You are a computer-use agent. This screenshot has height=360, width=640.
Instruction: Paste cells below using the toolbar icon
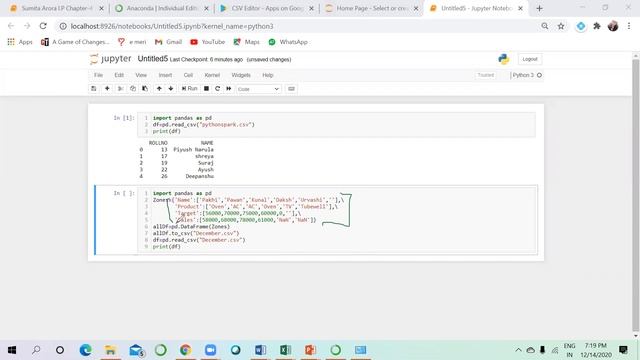click(x=145, y=89)
